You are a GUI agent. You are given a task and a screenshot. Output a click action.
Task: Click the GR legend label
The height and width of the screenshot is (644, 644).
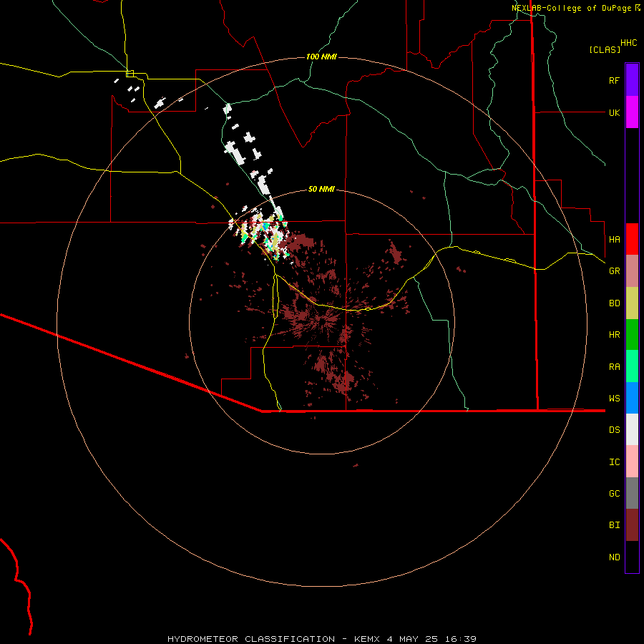pos(614,271)
